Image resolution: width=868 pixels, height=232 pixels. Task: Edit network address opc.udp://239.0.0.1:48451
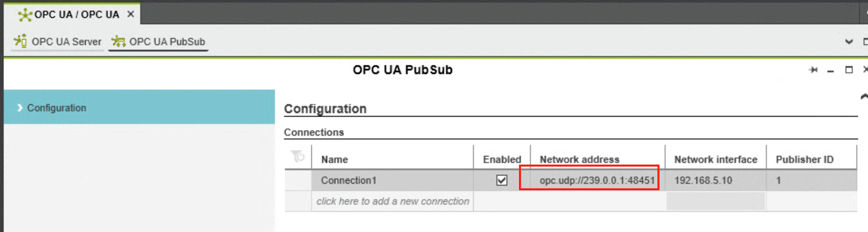click(597, 180)
